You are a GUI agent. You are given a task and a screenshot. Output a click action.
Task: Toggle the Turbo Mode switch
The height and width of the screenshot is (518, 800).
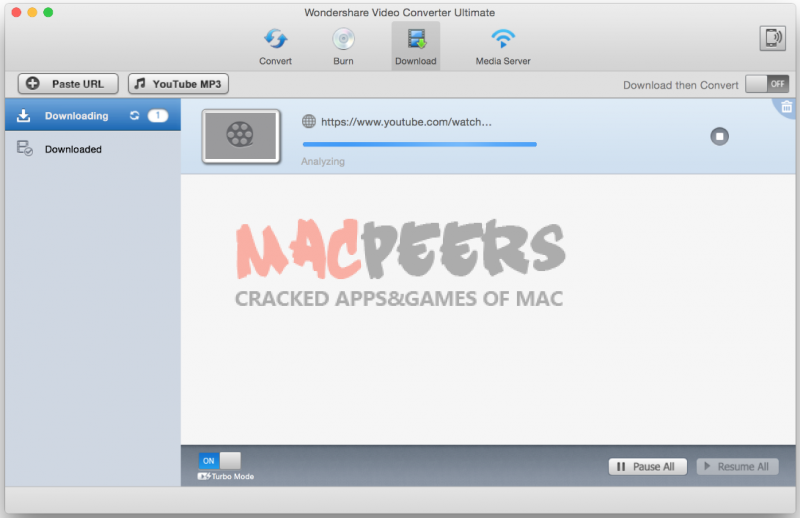tap(219, 461)
